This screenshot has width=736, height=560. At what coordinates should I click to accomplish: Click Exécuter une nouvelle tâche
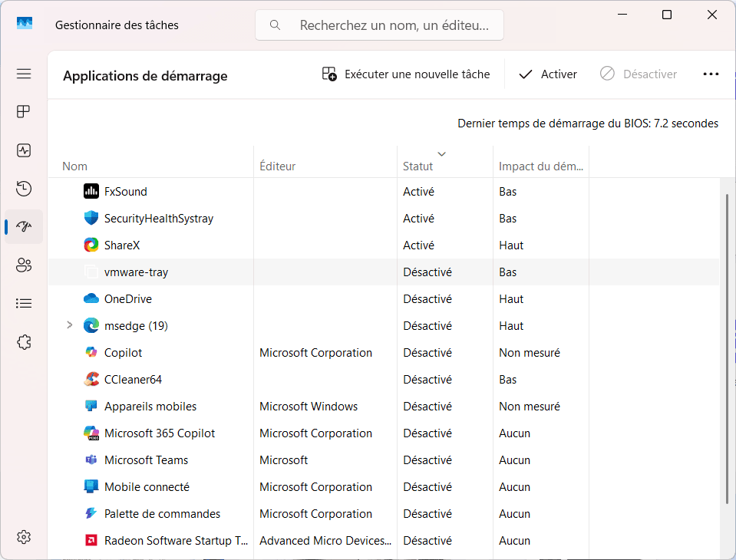click(x=406, y=74)
